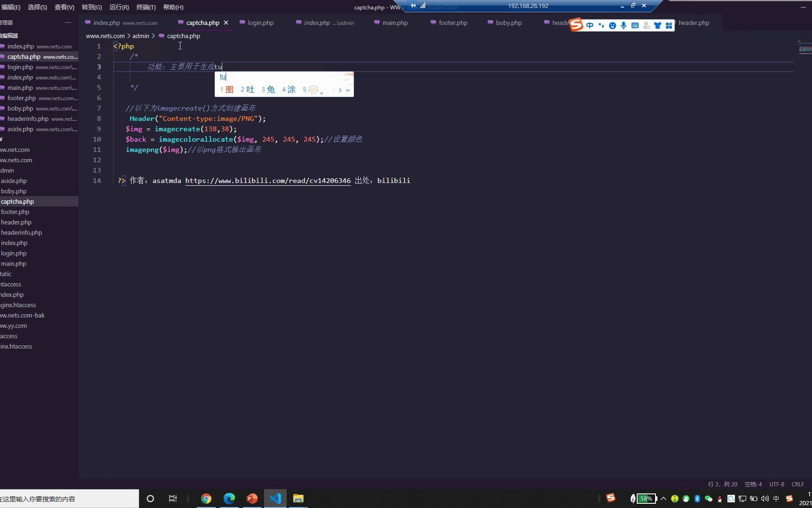Viewport: 812px width, 508px height.
Task: Open Task View on taskbar
Action: click(x=173, y=499)
